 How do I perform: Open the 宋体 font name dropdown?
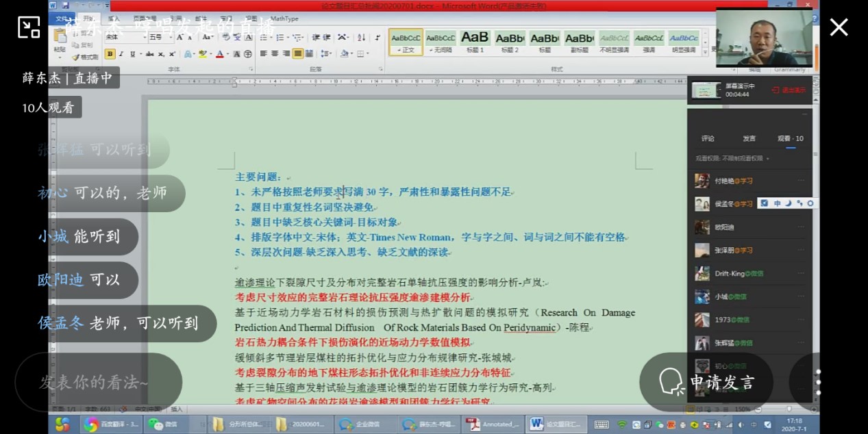[143, 38]
